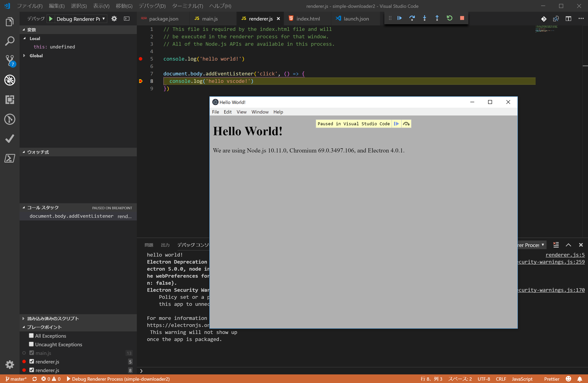Restart the debug session
The height and width of the screenshot is (383, 588).
click(449, 18)
